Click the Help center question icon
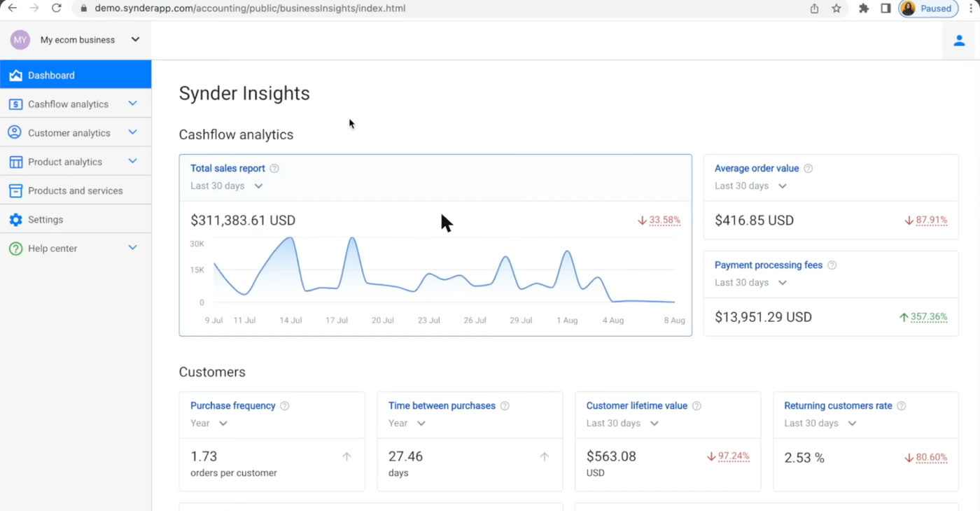This screenshot has width=980, height=511. [x=15, y=248]
